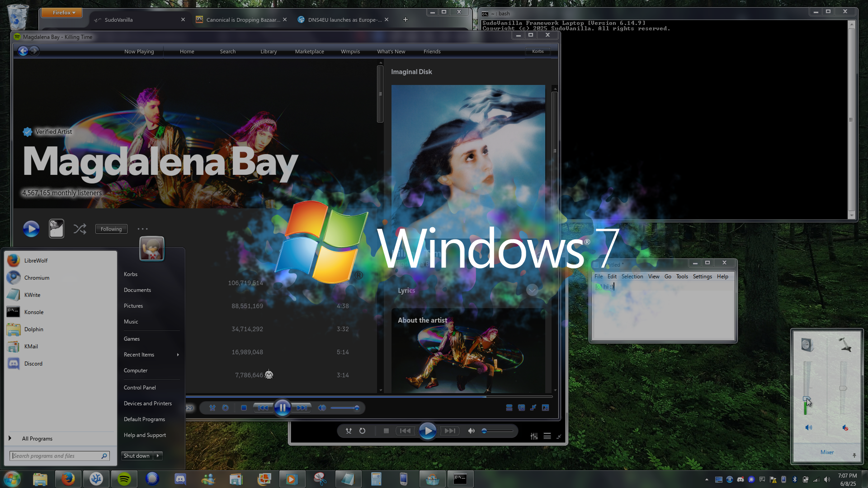
Task: Open the equalizer sliders icon in the mini player
Action: (x=534, y=436)
